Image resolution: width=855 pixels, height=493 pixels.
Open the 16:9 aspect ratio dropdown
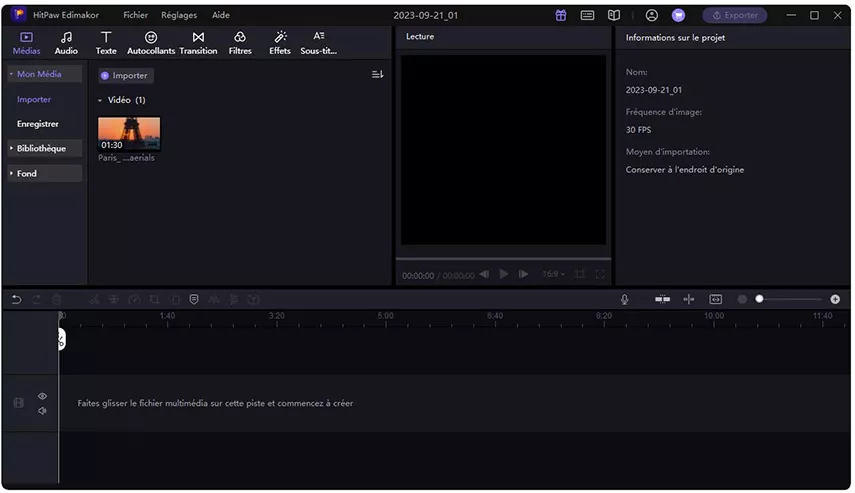coord(553,274)
